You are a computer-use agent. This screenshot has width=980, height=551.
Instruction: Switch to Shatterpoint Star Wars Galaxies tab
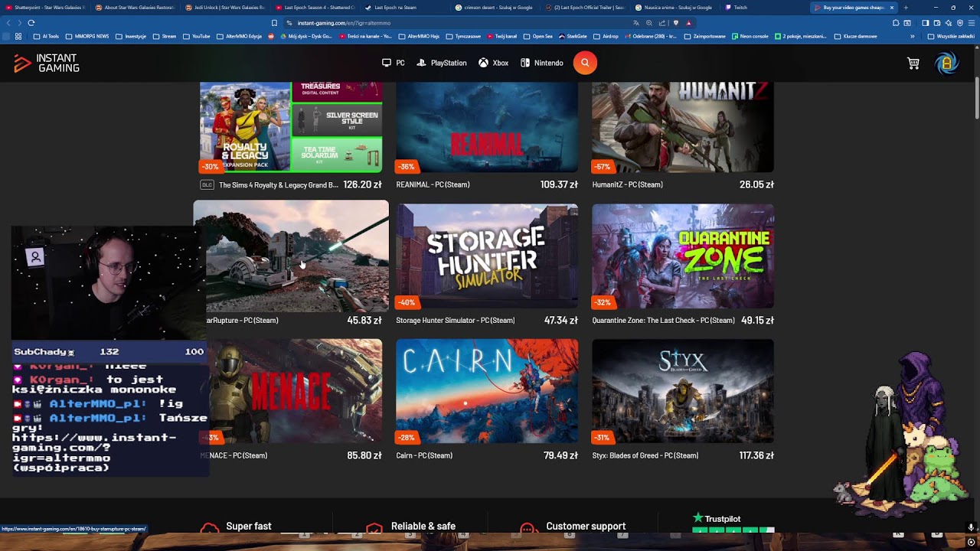[x=46, y=8]
